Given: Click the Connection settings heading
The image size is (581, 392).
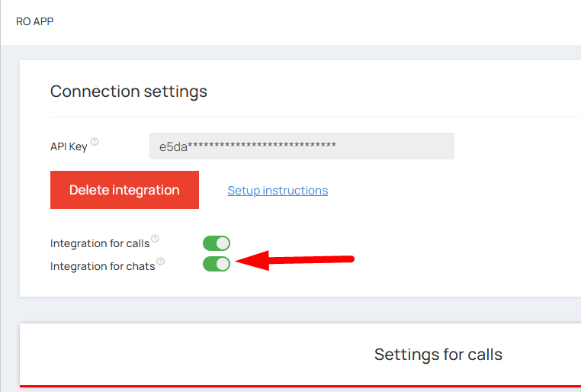Looking at the screenshot, I should (x=129, y=92).
